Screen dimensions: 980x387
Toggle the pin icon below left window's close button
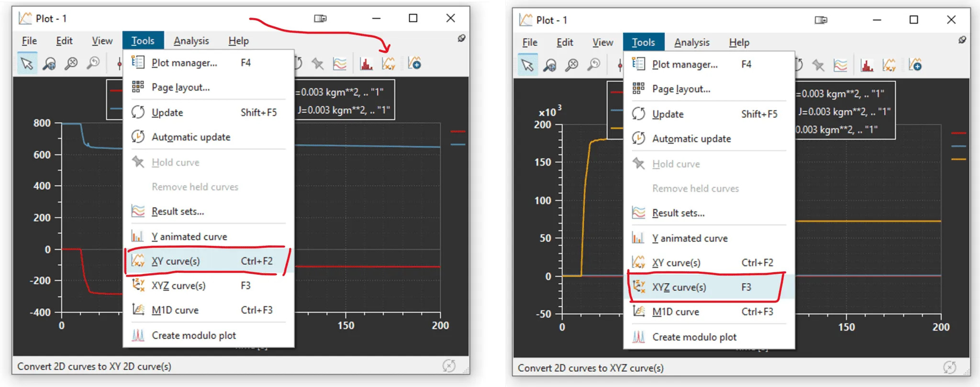(x=461, y=38)
